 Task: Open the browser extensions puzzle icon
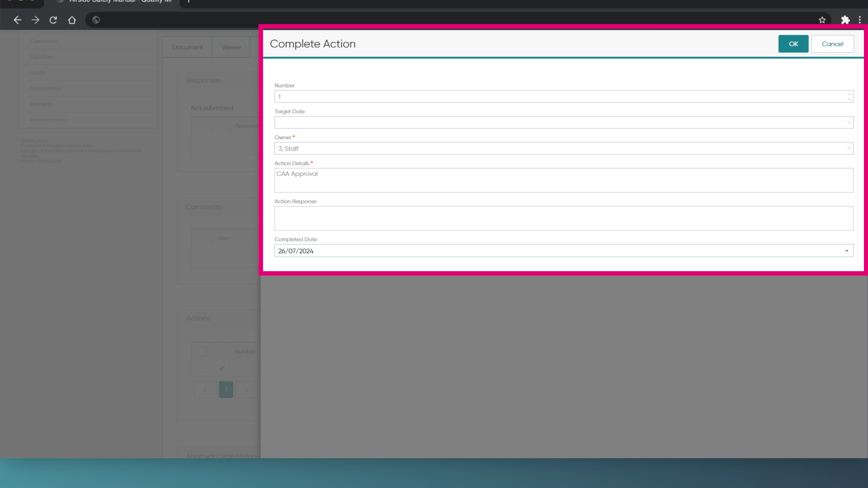pyautogui.click(x=845, y=20)
